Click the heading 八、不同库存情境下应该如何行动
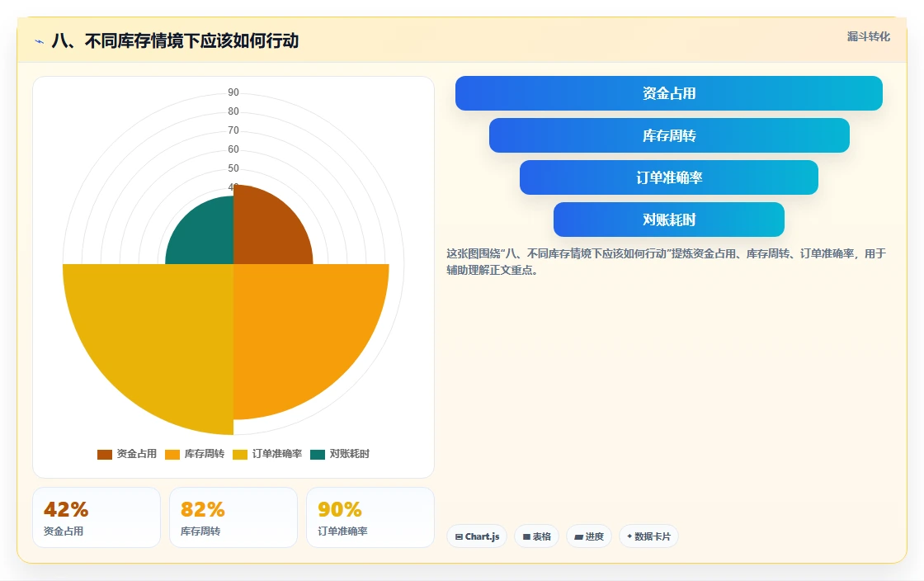The image size is (924, 581). tap(175, 41)
